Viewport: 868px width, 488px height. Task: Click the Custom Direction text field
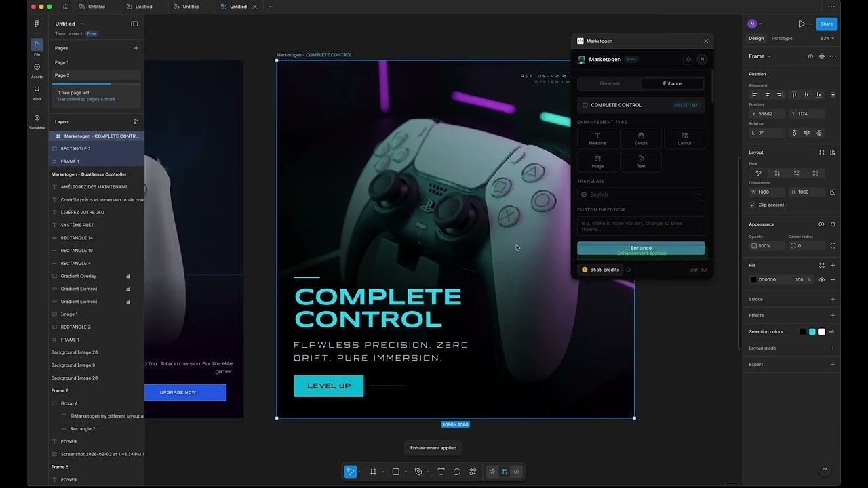(x=641, y=226)
